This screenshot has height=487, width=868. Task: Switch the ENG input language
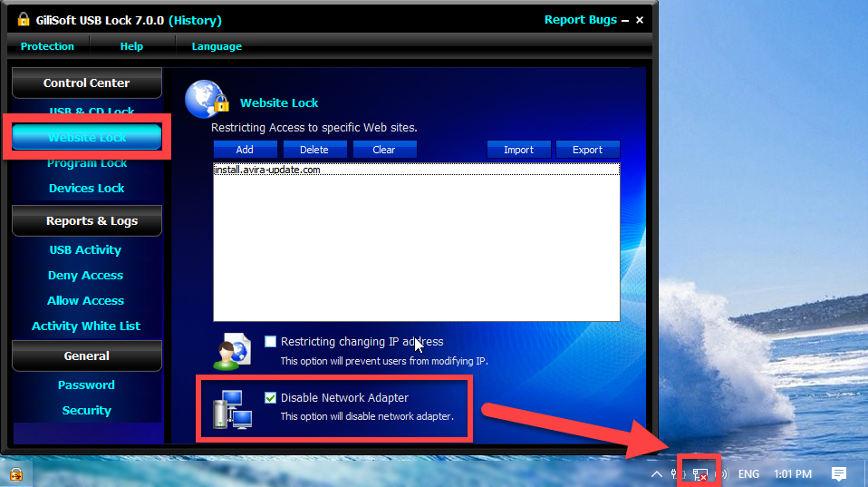pyautogui.click(x=748, y=474)
